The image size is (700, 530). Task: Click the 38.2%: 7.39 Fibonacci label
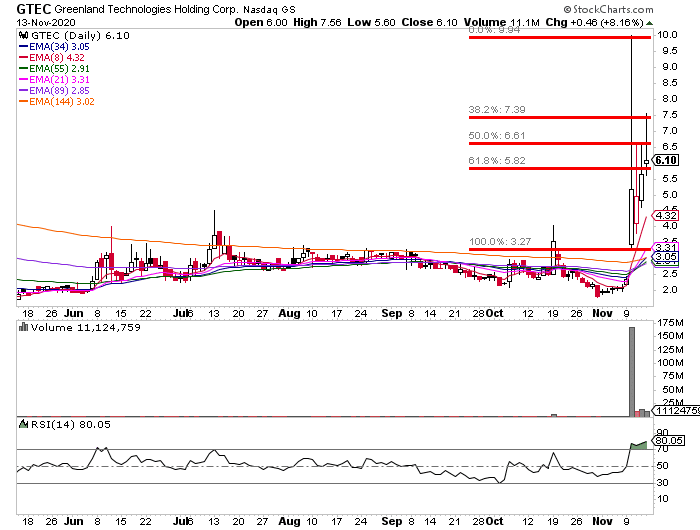pyautogui.click(x=497, y=109)
